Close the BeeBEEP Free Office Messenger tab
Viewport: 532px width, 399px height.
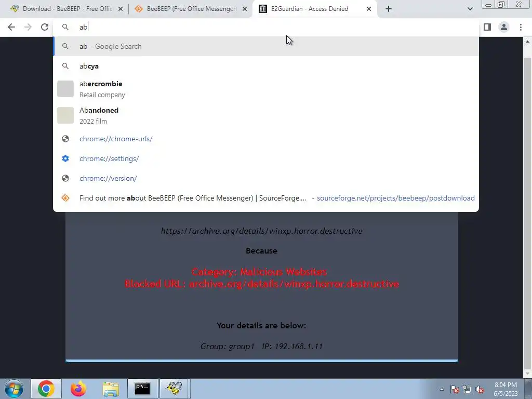pos(245,9)
